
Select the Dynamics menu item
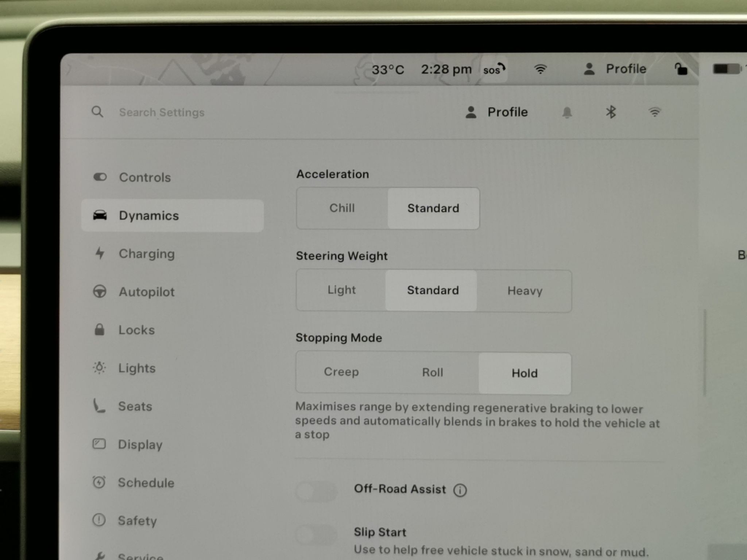pos(172,215)
